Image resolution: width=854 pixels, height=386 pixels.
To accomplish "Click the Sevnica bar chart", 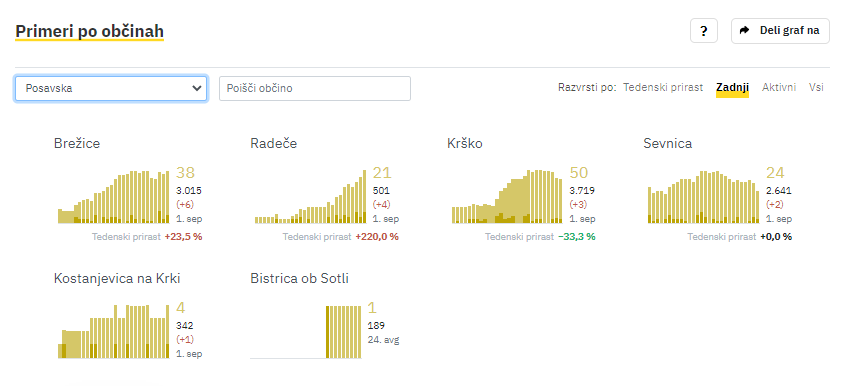I will 704,197.
